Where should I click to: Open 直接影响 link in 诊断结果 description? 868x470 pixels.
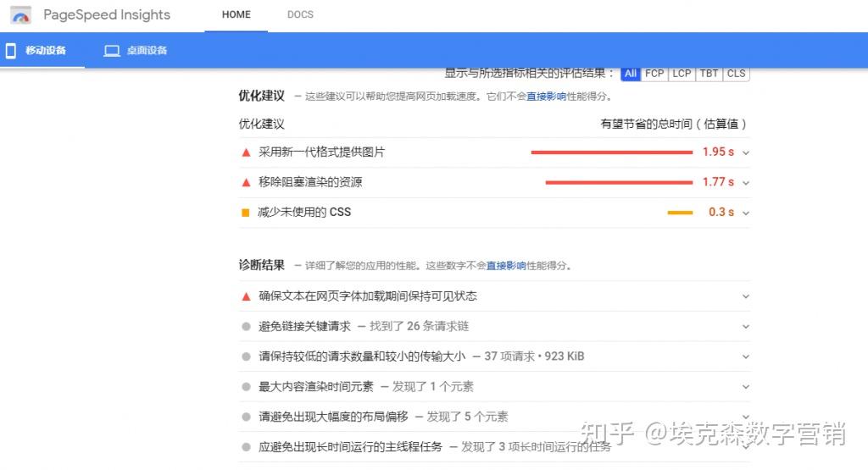(506, 266)
